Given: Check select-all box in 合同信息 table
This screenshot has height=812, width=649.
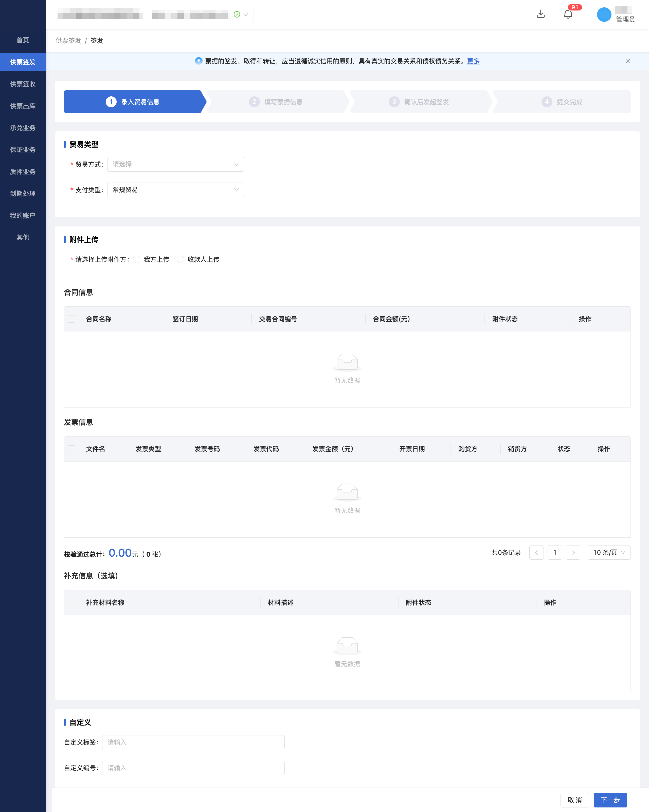Looking at the screenshot, I should (71, 319).
